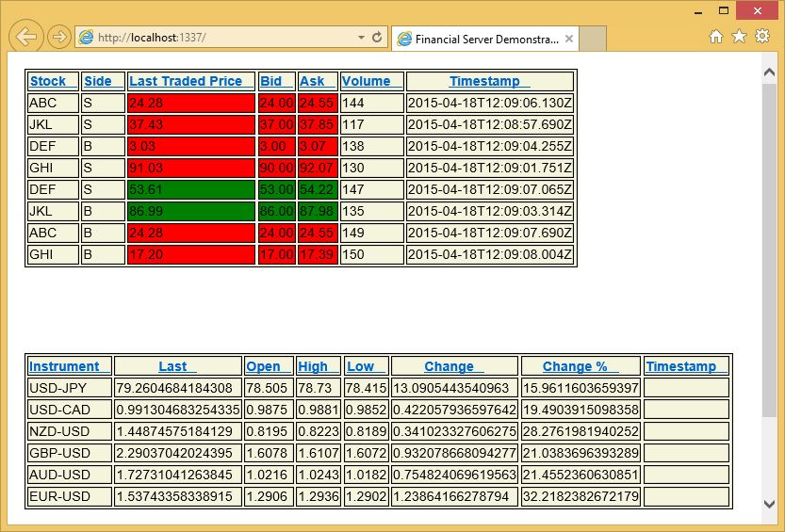The width and height of the screenshot is (785, 532).
Task: Click the 17.20 last traded price
Action: point(191,254)
